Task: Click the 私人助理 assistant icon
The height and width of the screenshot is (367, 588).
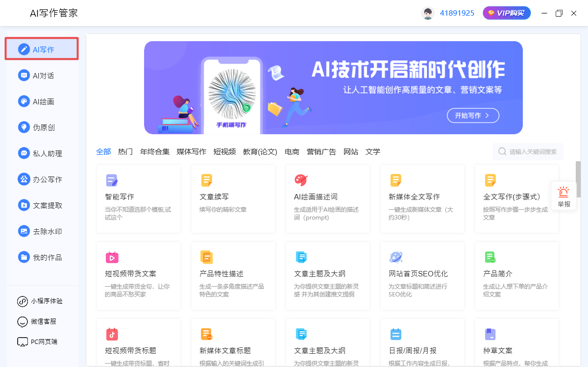Action: pos(24,153)
